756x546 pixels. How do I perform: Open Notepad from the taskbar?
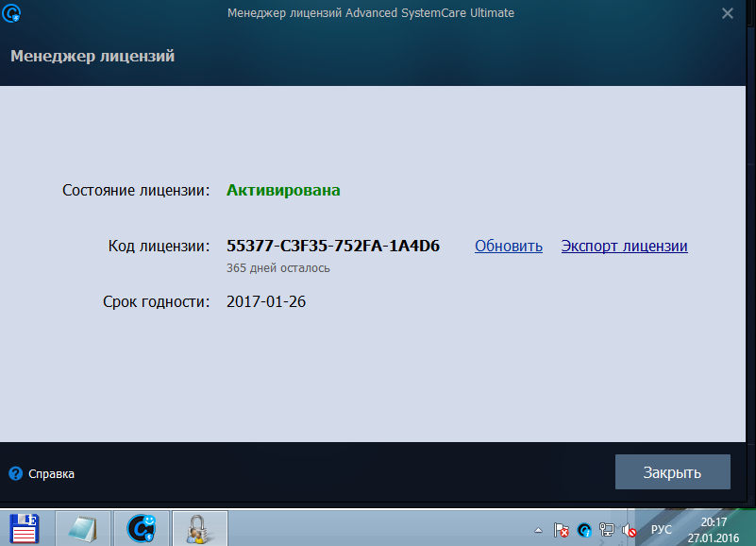point(83,529)
